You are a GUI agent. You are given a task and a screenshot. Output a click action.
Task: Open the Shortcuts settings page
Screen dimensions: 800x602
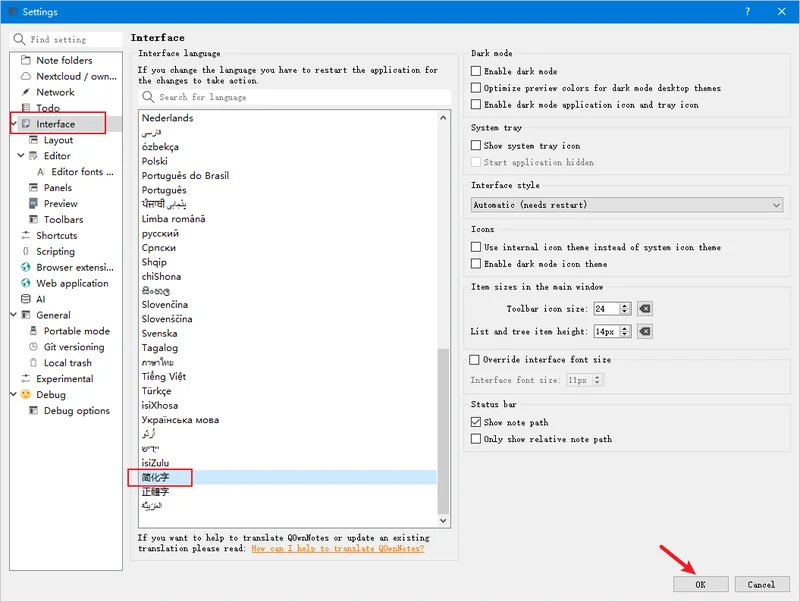tap(57, 235)
